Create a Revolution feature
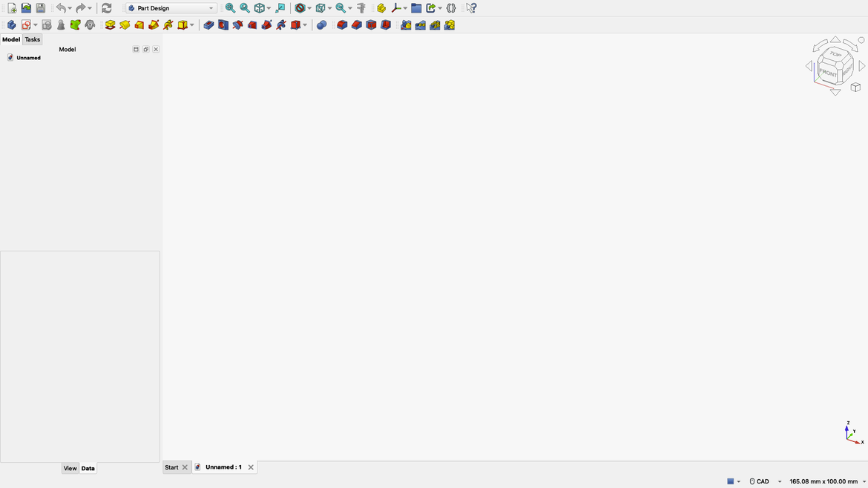 coord(125,24)
